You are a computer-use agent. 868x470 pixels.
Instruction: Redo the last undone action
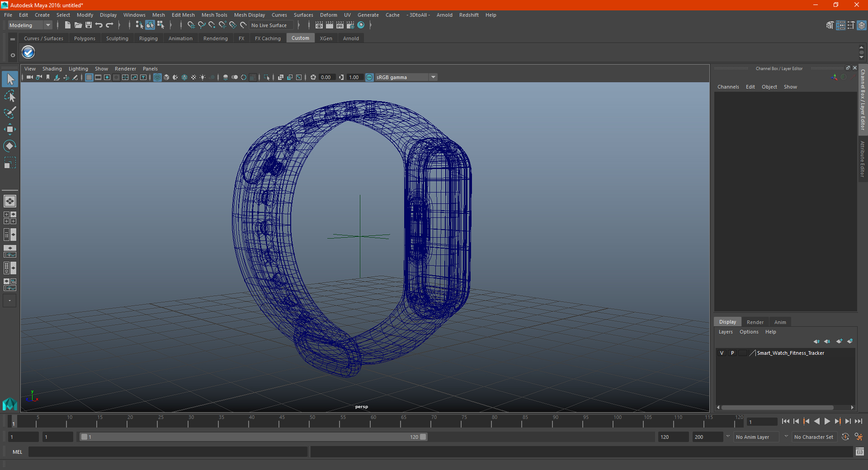click(110, 25)
